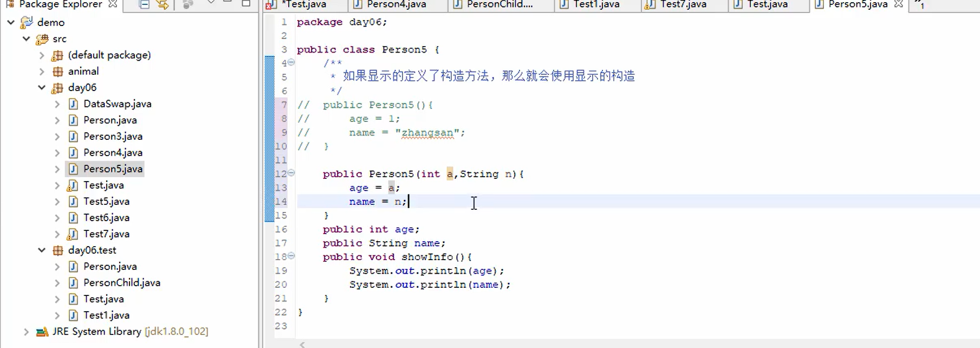Click line number 16 in the gutter
Screen dimensions: 980x348
pyautogui.click(x=281, y=229)
